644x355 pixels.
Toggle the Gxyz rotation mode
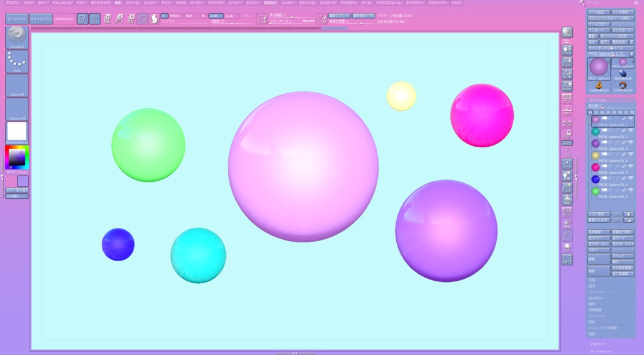(567, 143)
